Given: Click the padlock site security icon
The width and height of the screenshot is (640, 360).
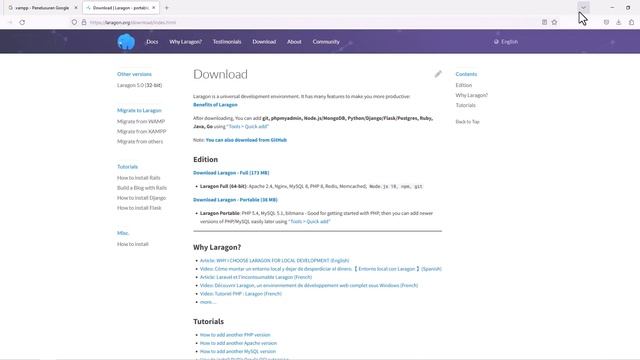Looking at the screenshot, I should [x=84, y=22].
